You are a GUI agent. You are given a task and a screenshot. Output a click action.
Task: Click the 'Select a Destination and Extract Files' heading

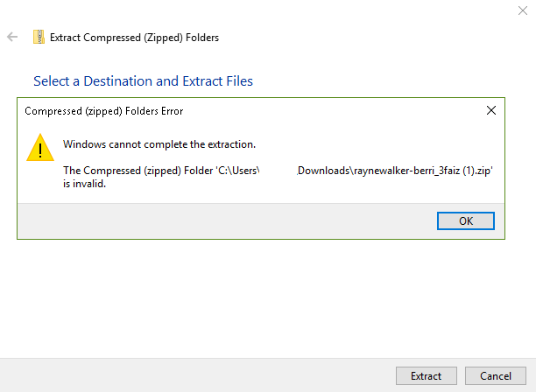coord(143,81)
